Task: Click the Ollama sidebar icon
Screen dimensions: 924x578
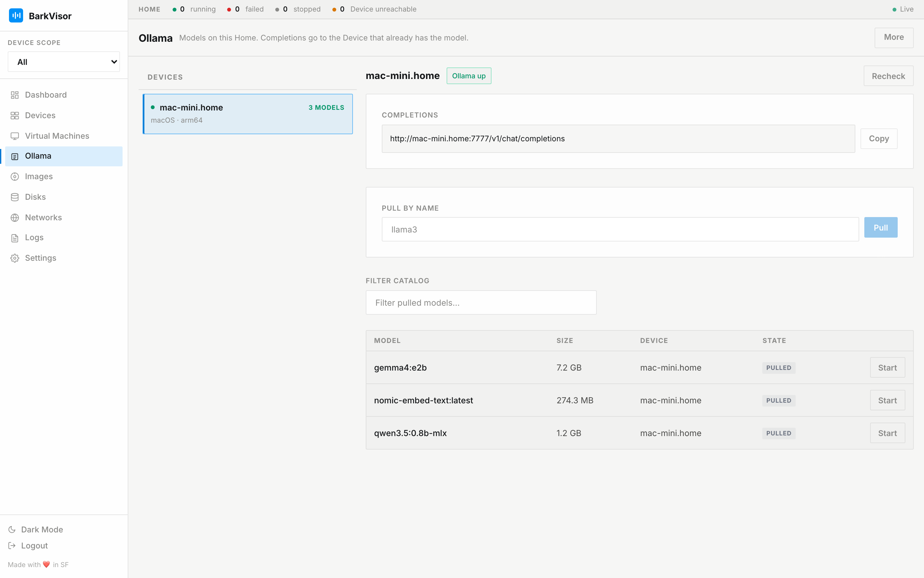Action: coord(14,156)
